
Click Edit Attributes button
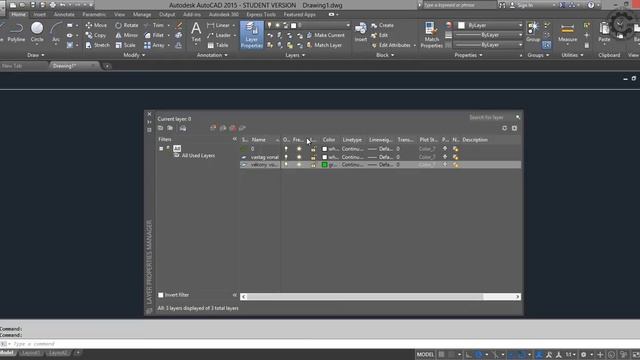coord(391,45)
